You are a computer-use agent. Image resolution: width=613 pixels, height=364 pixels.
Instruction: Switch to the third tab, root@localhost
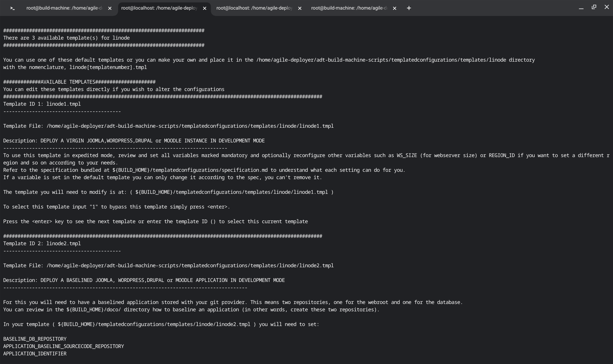(254, 8)
